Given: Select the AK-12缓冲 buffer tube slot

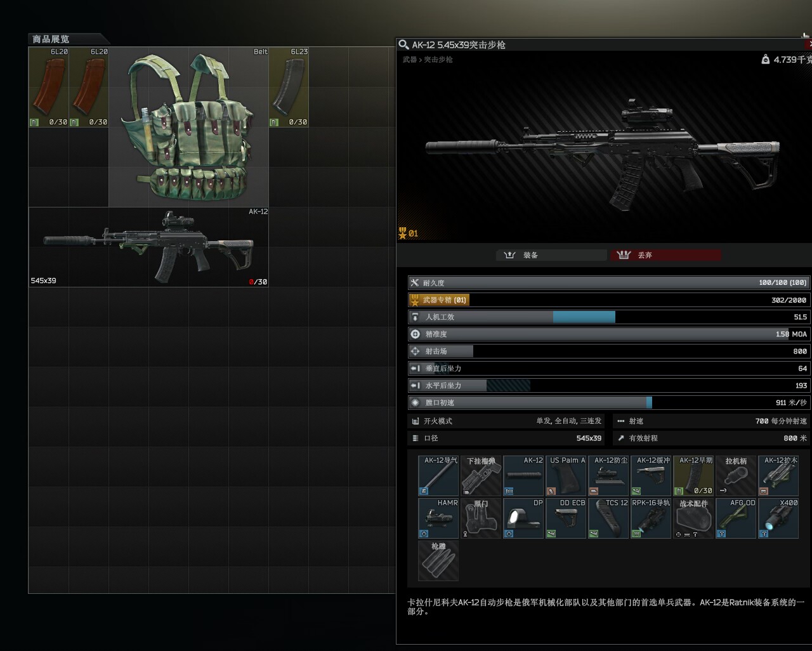Looking at the screenshot, I should [651, 475].
